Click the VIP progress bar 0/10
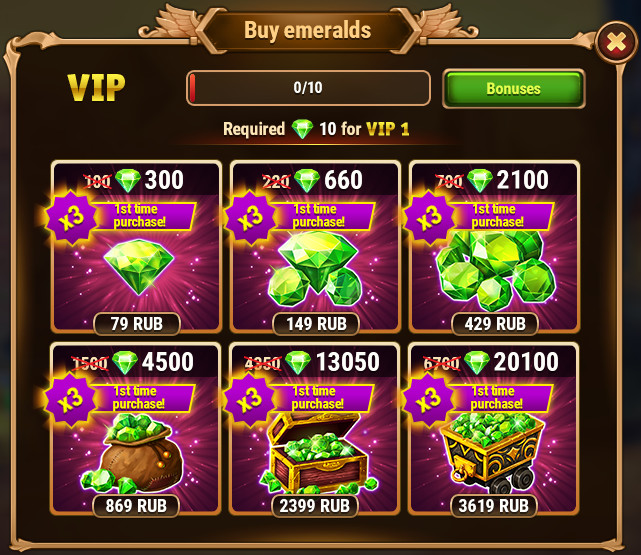This screenshot has height=555, width=641. [x=308, y=88]
